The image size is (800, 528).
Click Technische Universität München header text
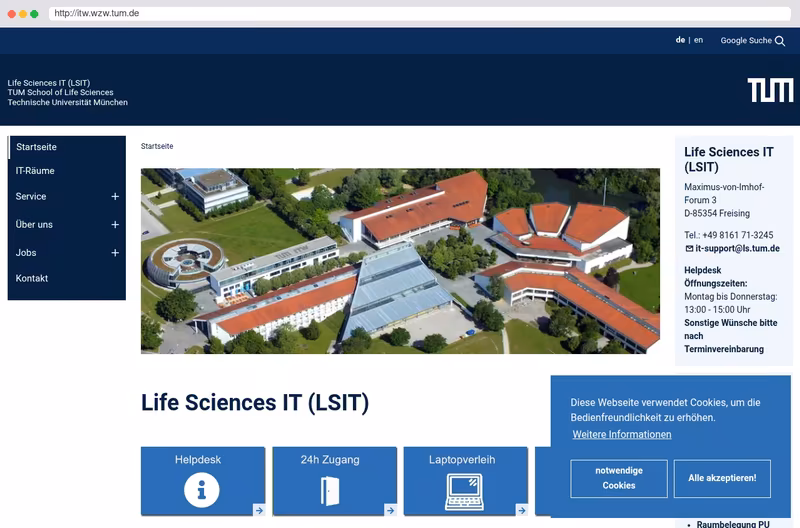[x=67, y=102]
